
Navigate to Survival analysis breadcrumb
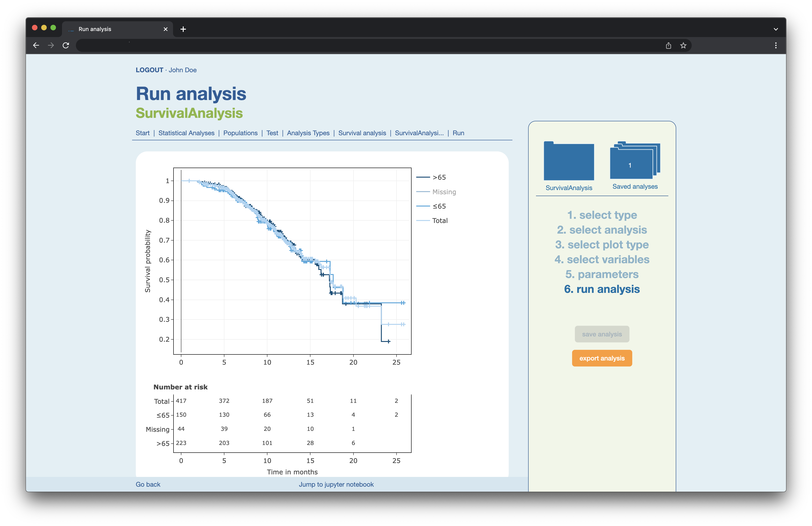(362, 133)
